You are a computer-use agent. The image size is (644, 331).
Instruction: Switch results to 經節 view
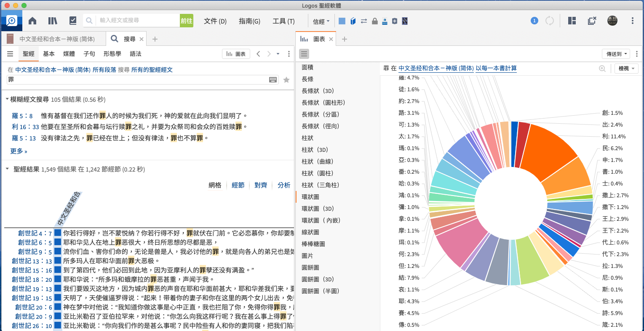point(238,185)
